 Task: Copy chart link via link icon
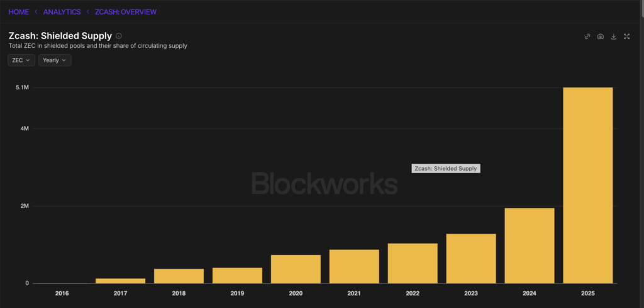(587, 37)
